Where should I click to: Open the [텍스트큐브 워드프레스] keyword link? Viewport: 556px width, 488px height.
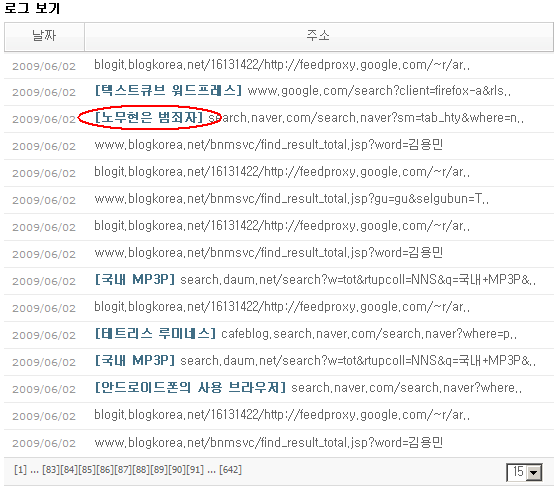168,91
